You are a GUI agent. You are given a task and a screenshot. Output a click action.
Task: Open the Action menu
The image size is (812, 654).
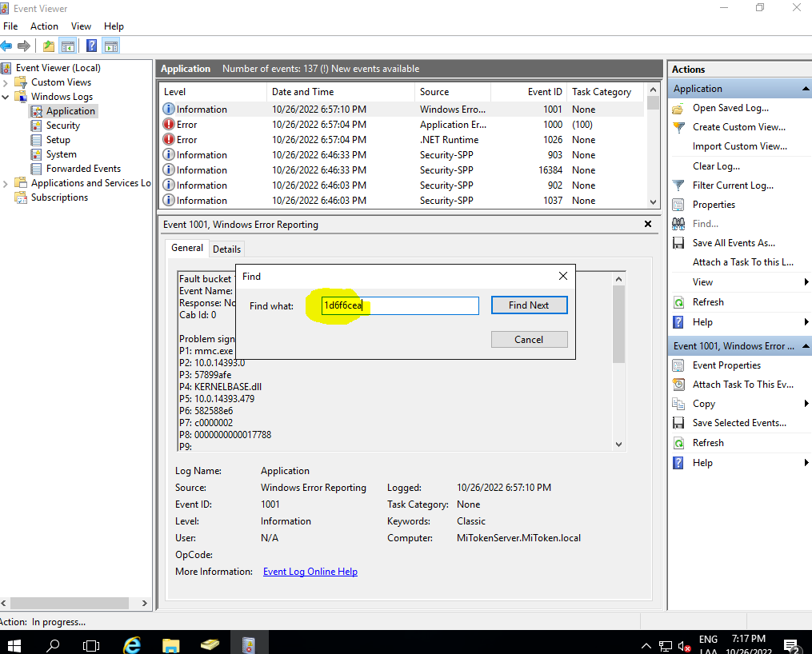[x=44, y=26]
